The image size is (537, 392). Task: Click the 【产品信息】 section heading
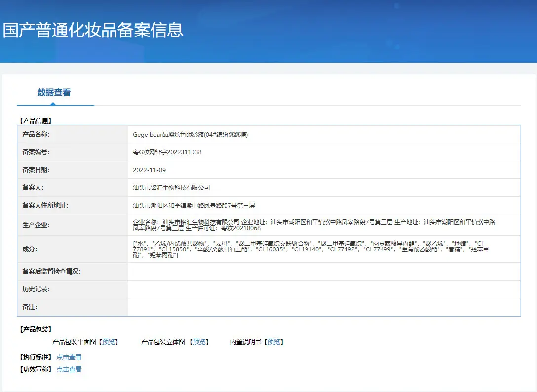click(36, 121)
